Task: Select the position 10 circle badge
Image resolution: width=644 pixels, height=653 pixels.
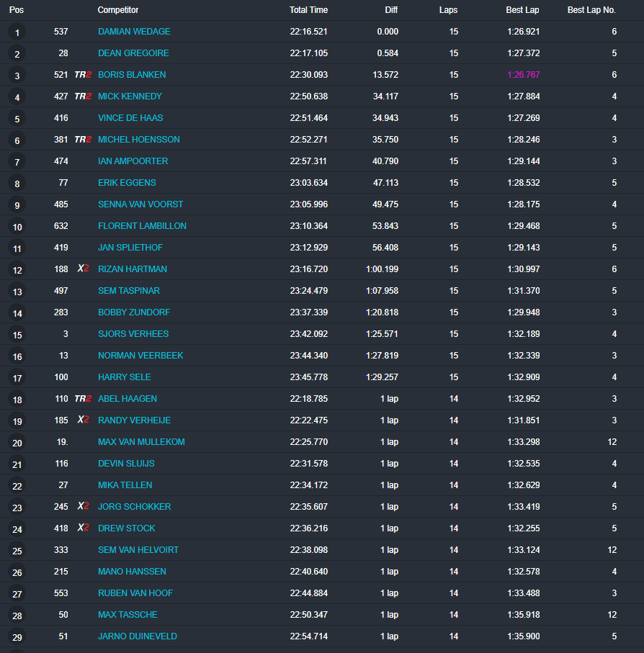Action: point(17,227)
